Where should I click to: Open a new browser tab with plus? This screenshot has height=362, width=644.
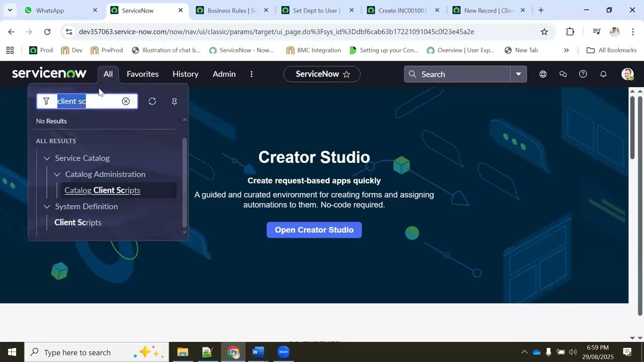(541, 10)
